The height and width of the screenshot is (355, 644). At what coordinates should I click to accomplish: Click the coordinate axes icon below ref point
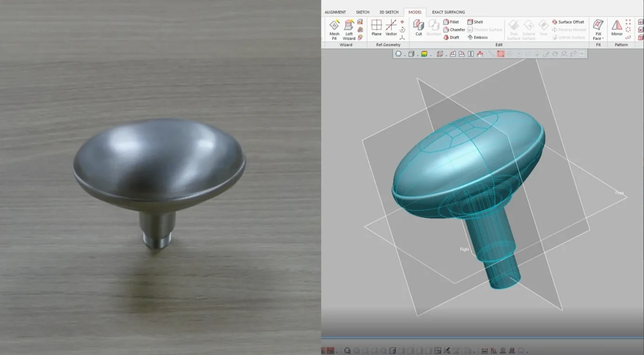(402, 37)
